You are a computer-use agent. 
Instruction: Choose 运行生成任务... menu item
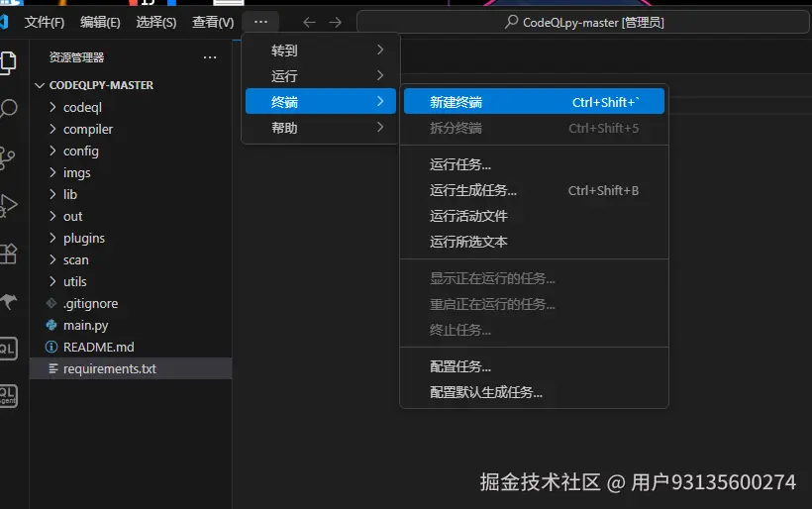pos(534,190)
